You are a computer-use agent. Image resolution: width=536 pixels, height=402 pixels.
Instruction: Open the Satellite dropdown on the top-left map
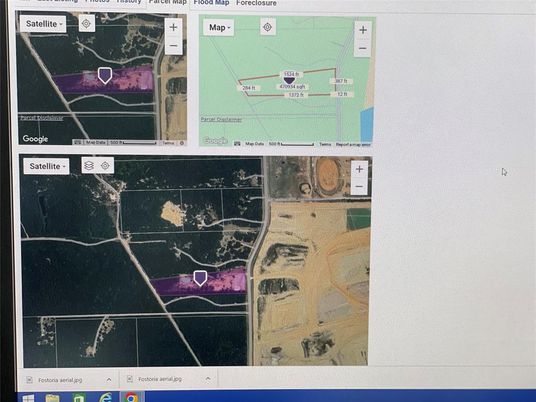[x=43, y=24]
